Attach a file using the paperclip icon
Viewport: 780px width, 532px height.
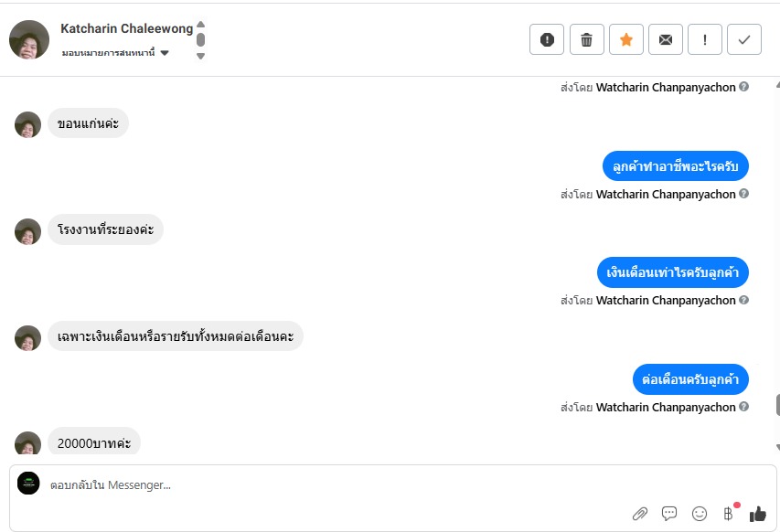click(640, 514)
